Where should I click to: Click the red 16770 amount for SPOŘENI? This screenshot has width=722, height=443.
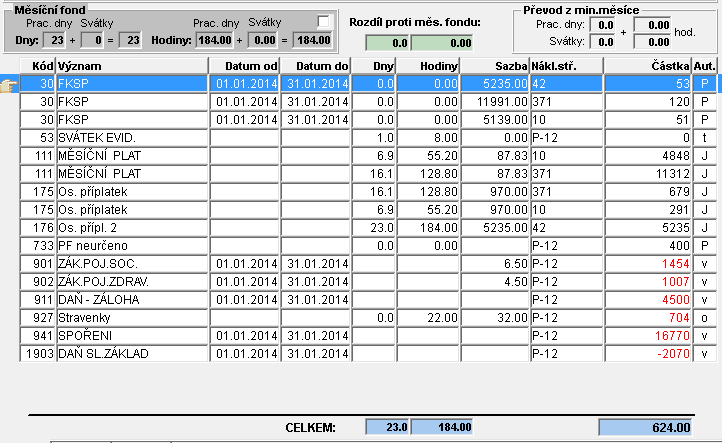(647, 336)
